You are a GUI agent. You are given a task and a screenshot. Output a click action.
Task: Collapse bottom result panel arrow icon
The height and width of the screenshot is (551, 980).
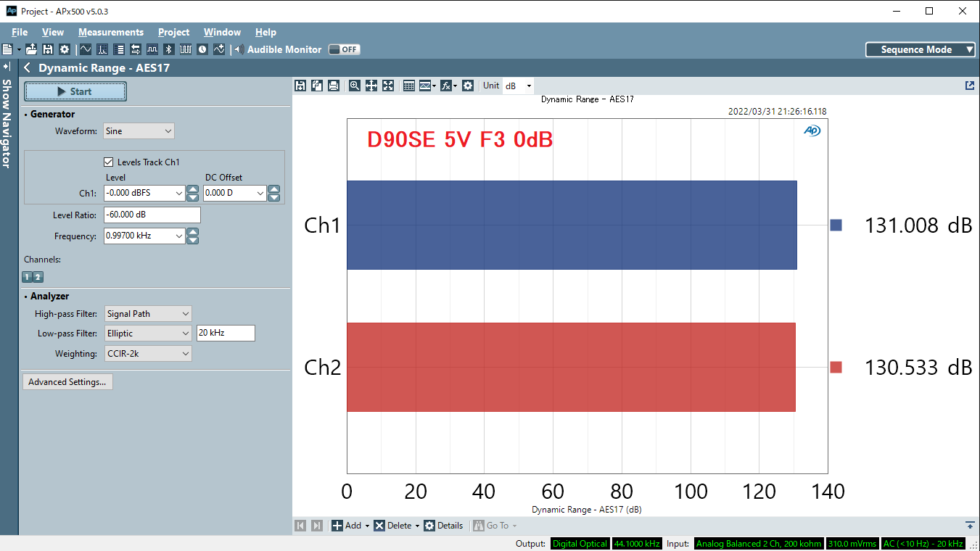pyautogui.click(x=970, y=525)
